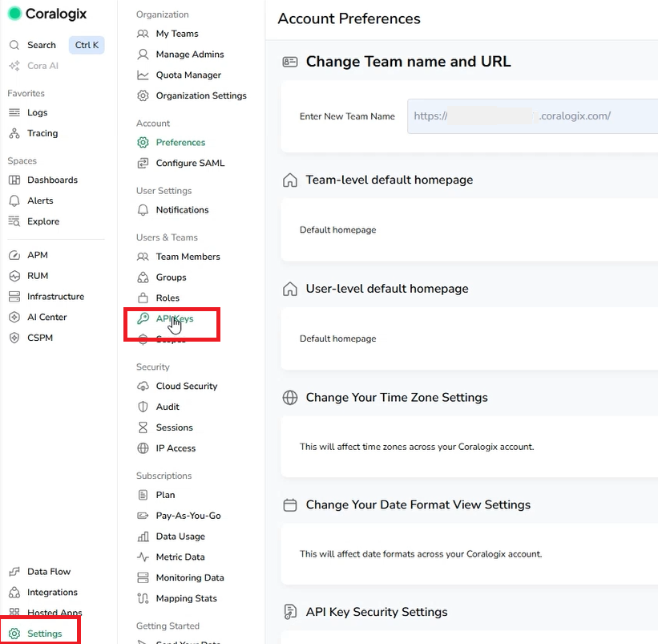Screen dimensions: 658x644
Task: Click the APM gauge icon
Action: [14, 255]
